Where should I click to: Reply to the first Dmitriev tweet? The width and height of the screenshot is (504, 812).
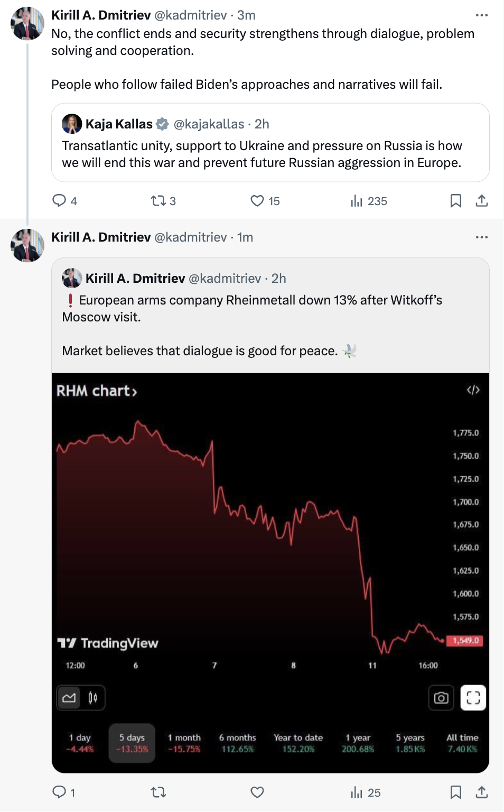59,201
